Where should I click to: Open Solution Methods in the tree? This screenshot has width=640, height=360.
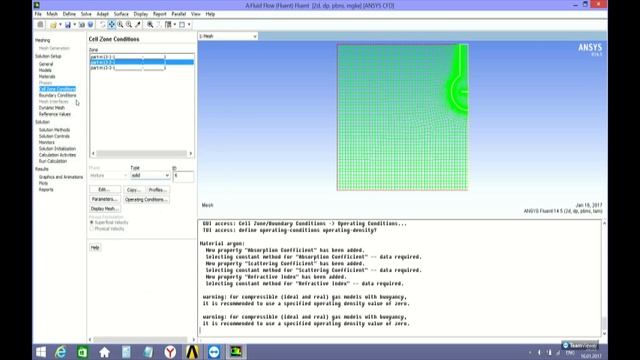(x=54, y=130)
